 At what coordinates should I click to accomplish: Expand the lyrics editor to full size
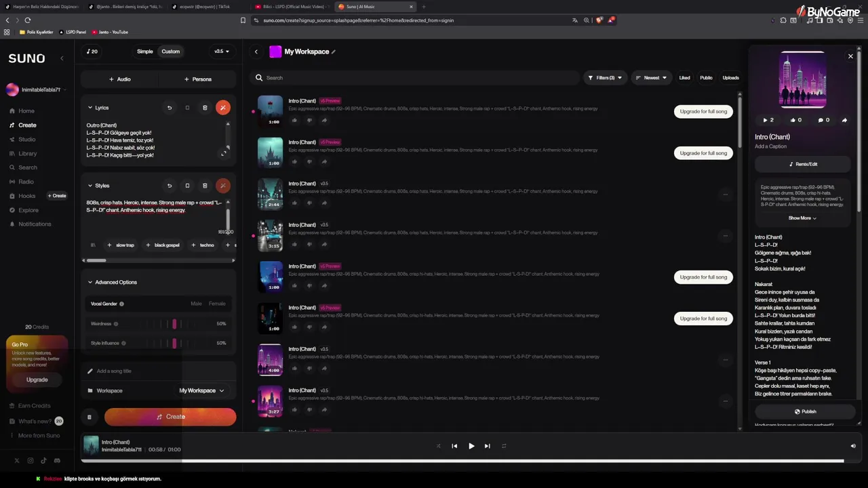224,154
